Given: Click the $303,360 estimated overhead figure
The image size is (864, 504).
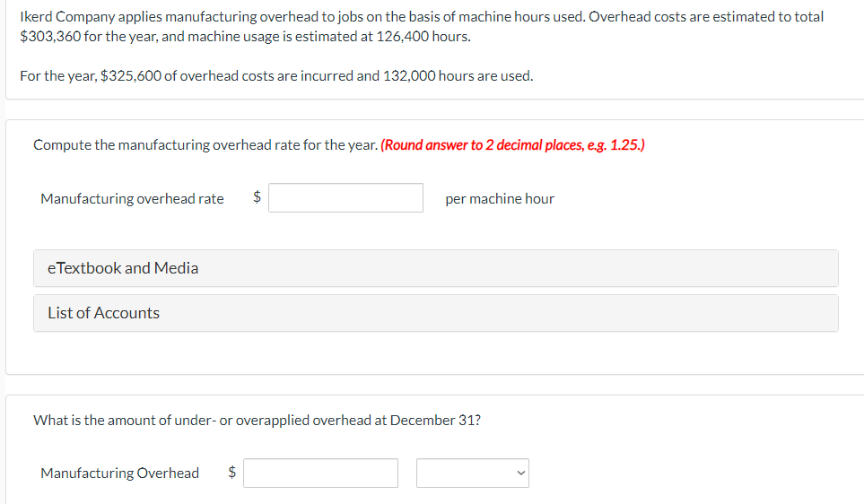Looking at the screenshot, I should point(48,38).
